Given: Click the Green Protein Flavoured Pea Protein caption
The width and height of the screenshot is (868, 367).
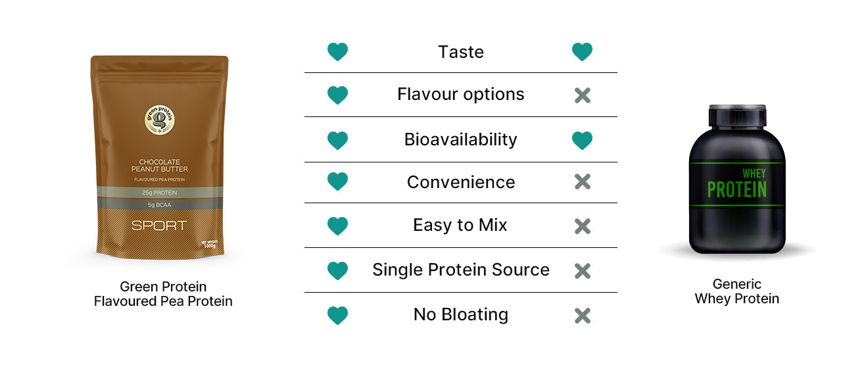Looking at the screenshot, I should (x=163, y=294).
